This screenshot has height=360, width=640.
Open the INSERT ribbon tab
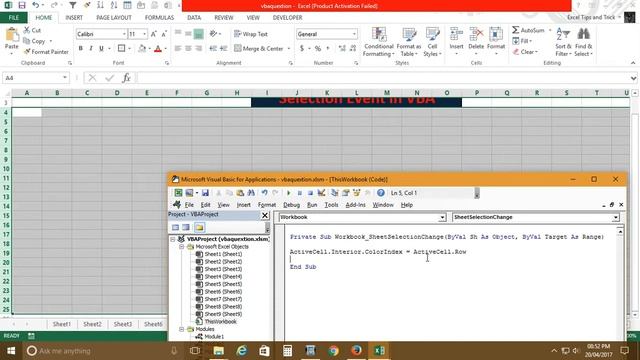point(74,18)
